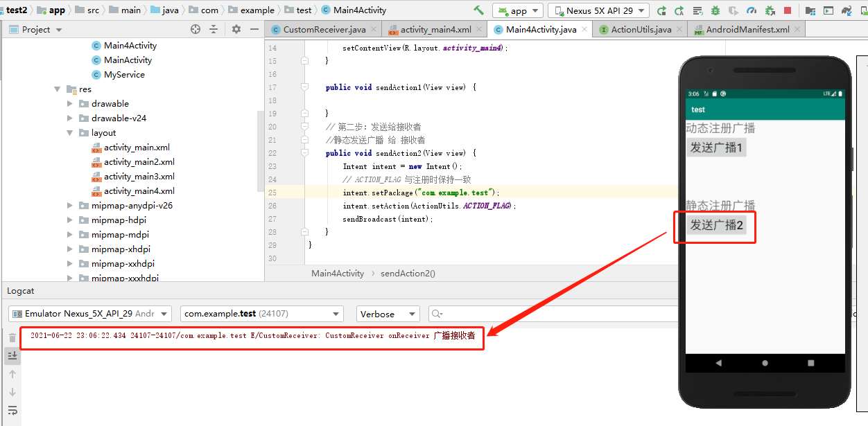Tap the emulator Recents square button
The image size is (868, 426).
click(811, 363)
